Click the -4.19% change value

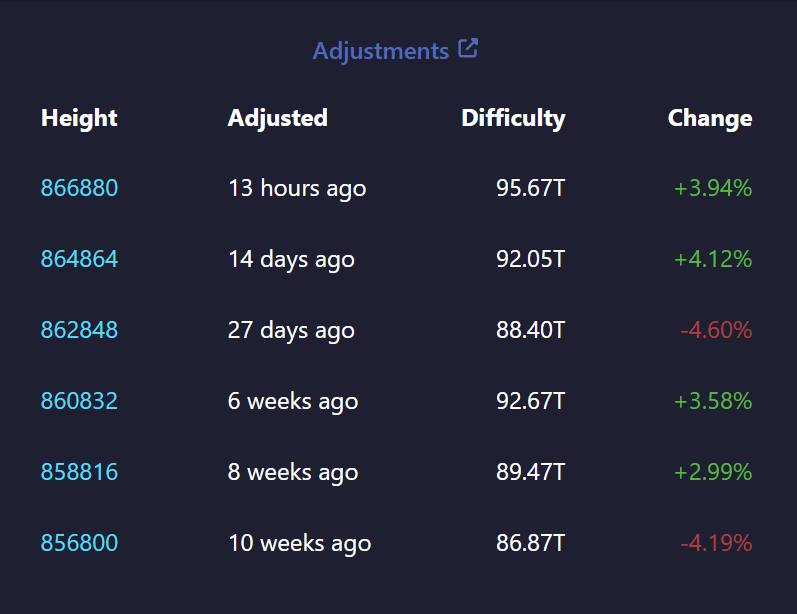716,543
